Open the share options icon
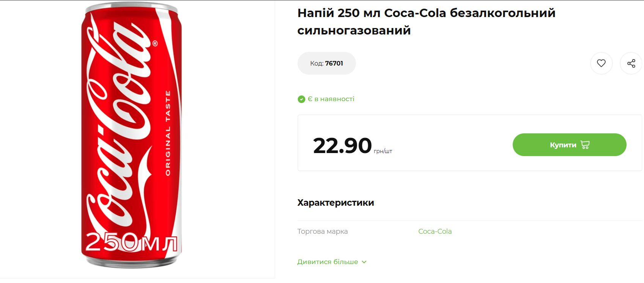Viewport: 644px width, 283px height. click(x=631, y=63)
